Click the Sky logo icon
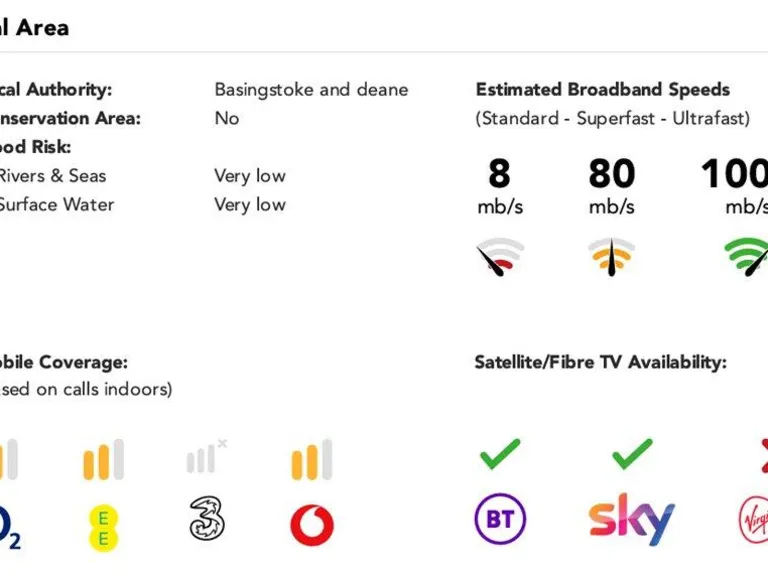The image size is (768, 576). coord(631,519)
